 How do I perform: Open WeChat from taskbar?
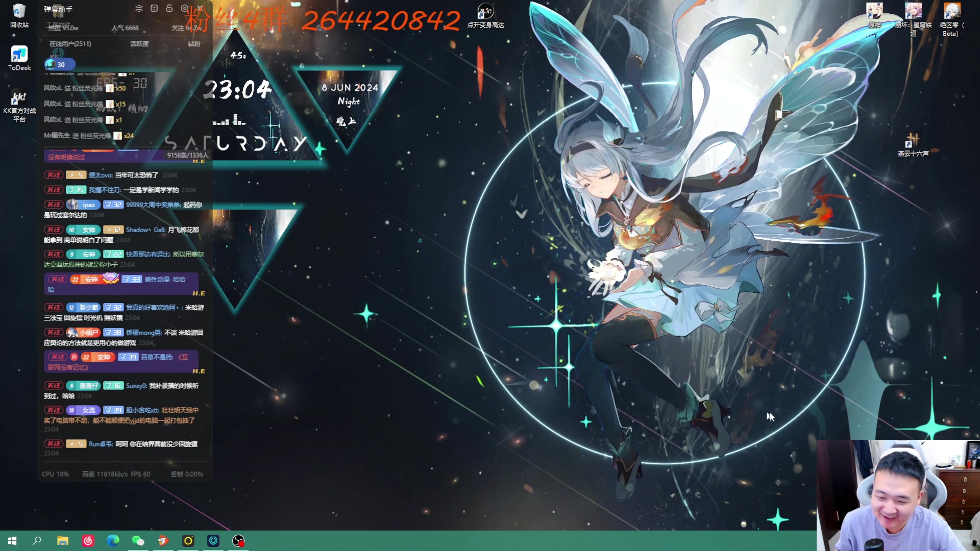click(138, 541)
